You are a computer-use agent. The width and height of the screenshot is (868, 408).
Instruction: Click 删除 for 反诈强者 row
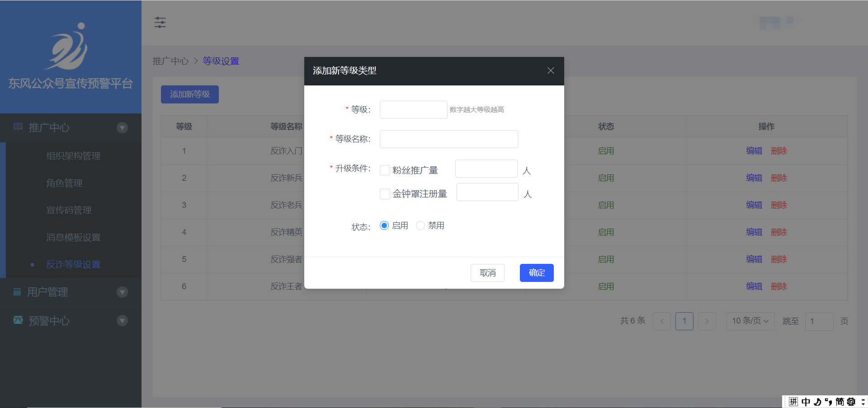[x=779, y=259]
